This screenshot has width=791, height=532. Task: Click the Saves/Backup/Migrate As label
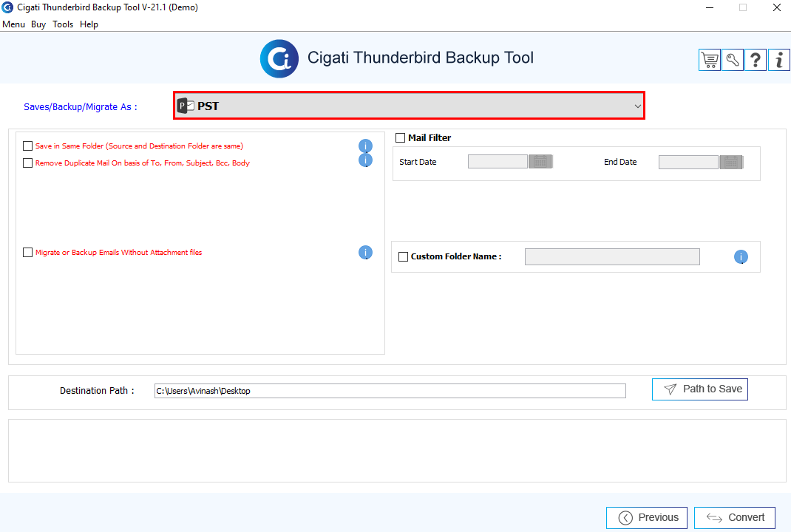81,107
